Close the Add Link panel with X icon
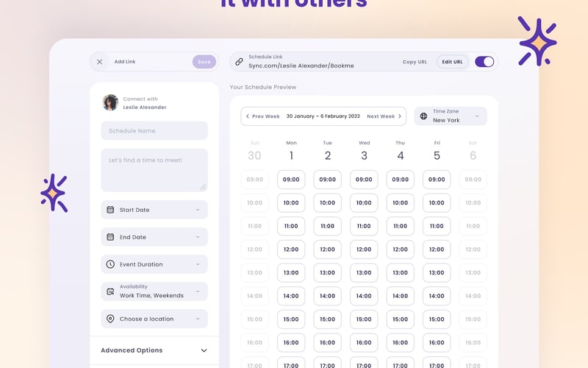The width and height of the screenshot is (588, 368). pos(99,62)
